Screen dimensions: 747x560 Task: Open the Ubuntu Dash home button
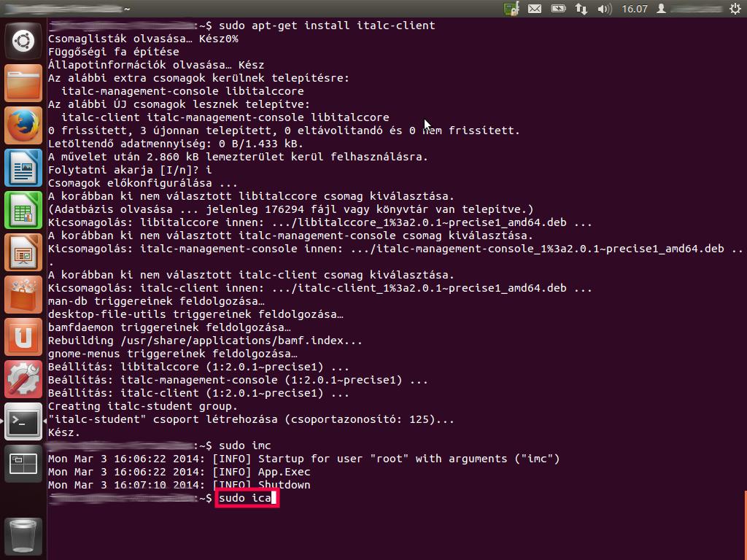tap(23, 41)
